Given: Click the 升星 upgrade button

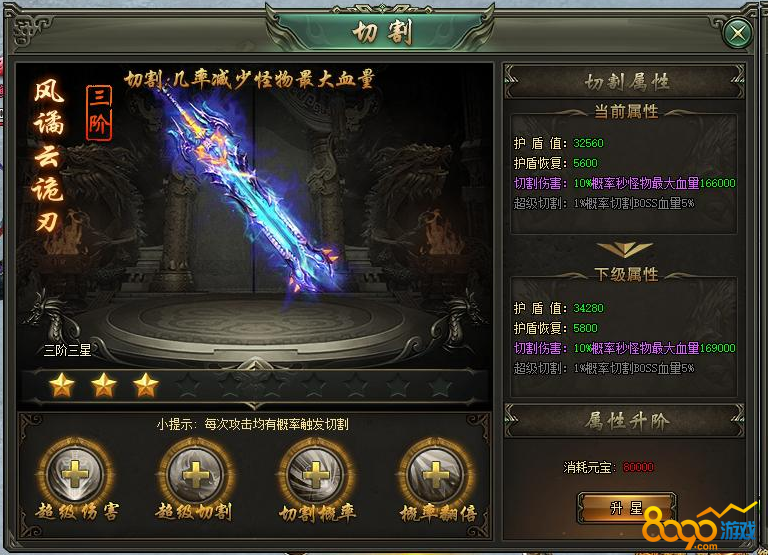Looking at the screenshot, I should coord(627,508).
